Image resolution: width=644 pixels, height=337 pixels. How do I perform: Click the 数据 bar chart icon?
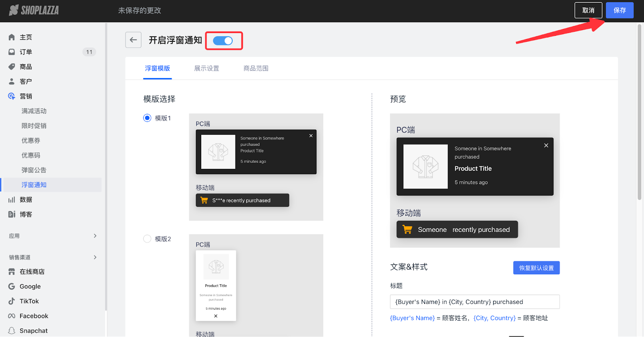12,199
